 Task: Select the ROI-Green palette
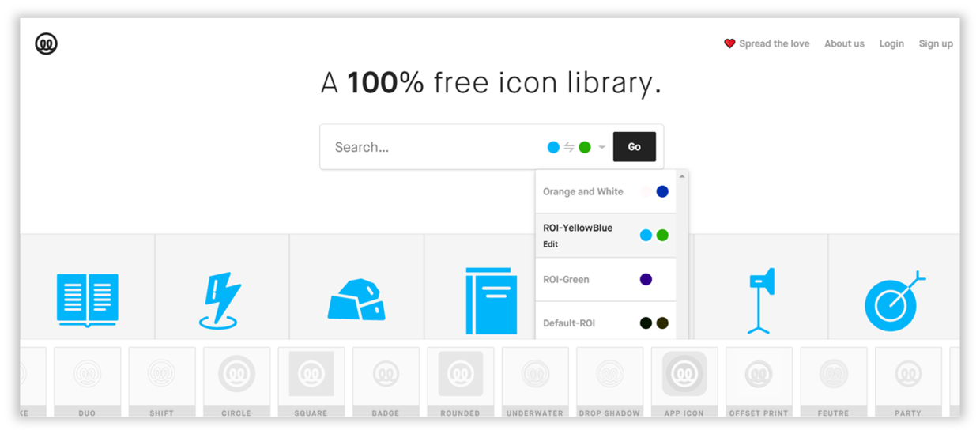click(x=605, y=280)
